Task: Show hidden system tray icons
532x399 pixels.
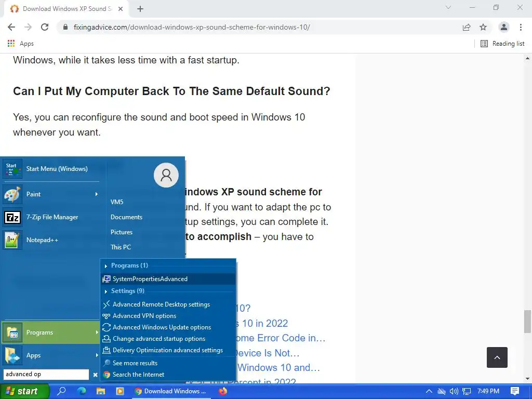Action: (429, 391)
